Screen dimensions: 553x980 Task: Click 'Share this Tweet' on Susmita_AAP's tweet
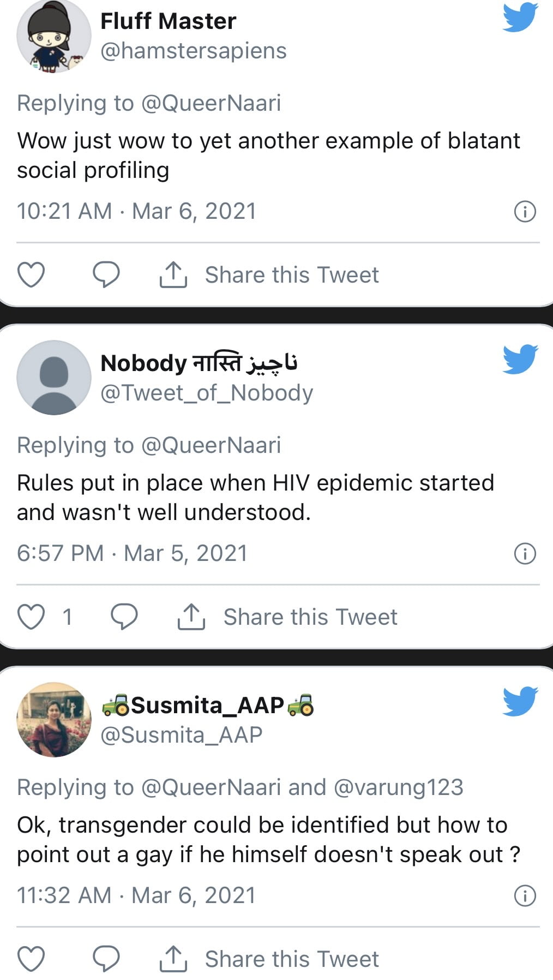tap(291, 959)
